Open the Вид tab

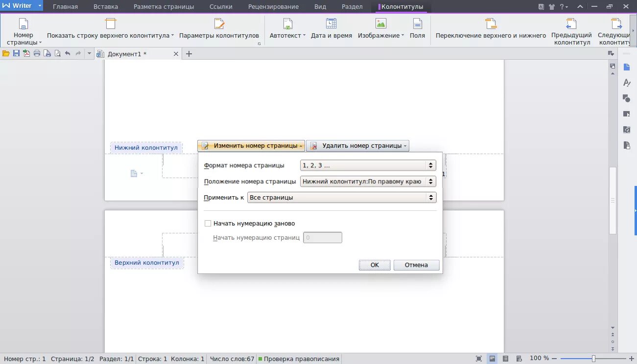(320, 7)
